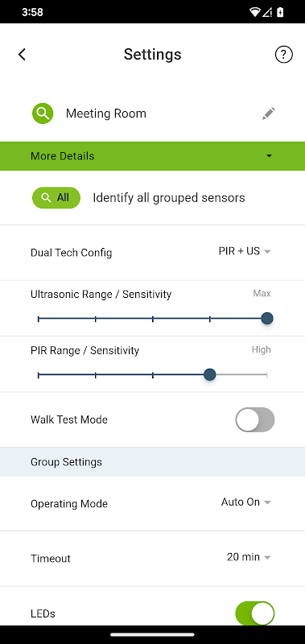Screen dimensions: 305x644
Task: Open Timeout 20 min dropdown
Action: click(249, 557)
